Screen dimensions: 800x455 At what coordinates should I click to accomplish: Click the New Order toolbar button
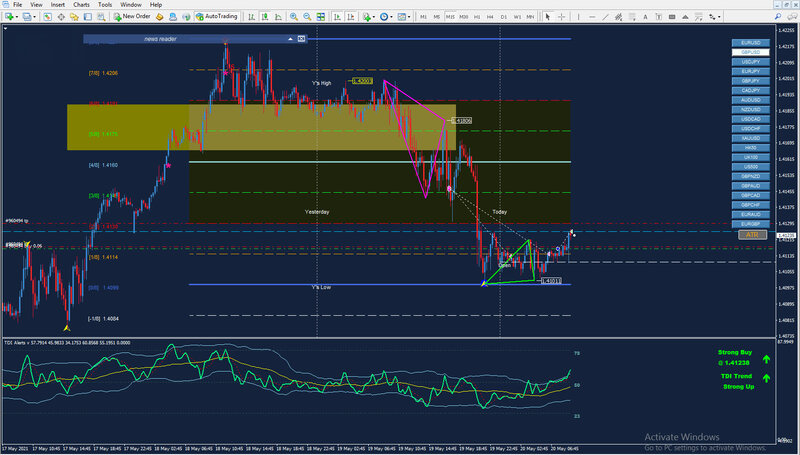132,16
